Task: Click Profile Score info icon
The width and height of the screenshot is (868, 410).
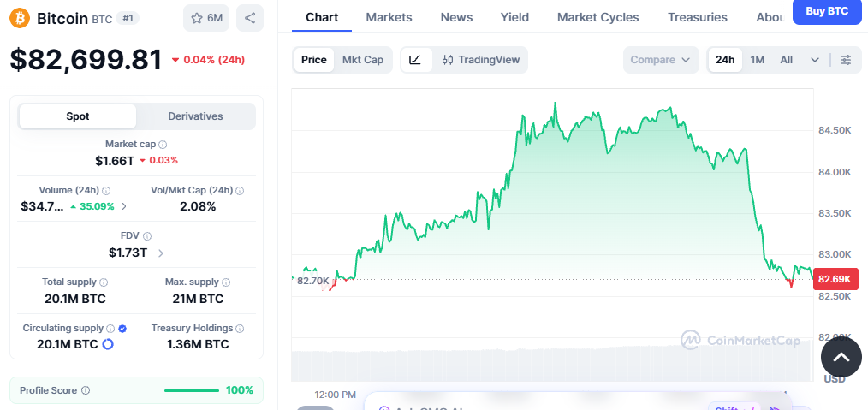Action: [86, 390]
